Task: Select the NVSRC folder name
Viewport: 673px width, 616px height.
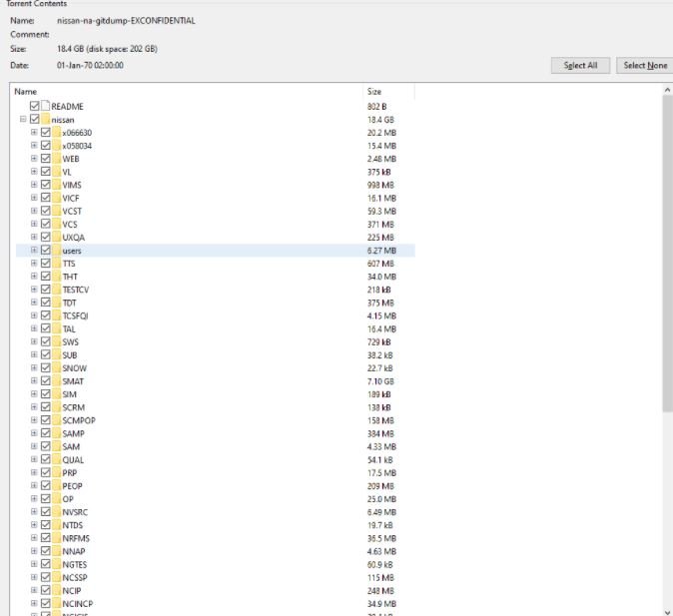Action: click(75, 512)
